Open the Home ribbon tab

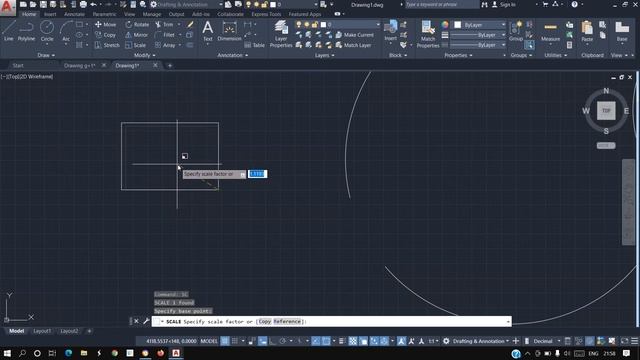(29, 14)
